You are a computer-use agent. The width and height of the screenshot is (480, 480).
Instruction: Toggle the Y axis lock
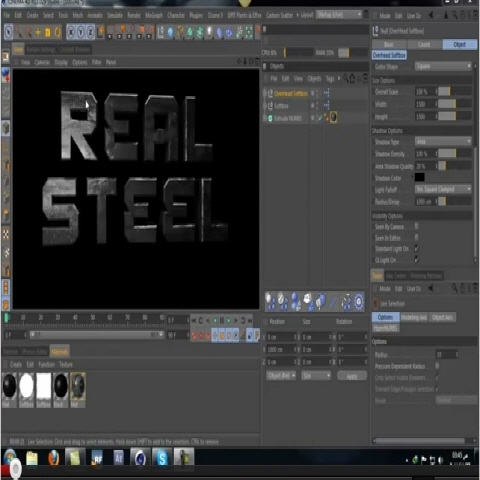pyautogui.click(x=81, y=32)
